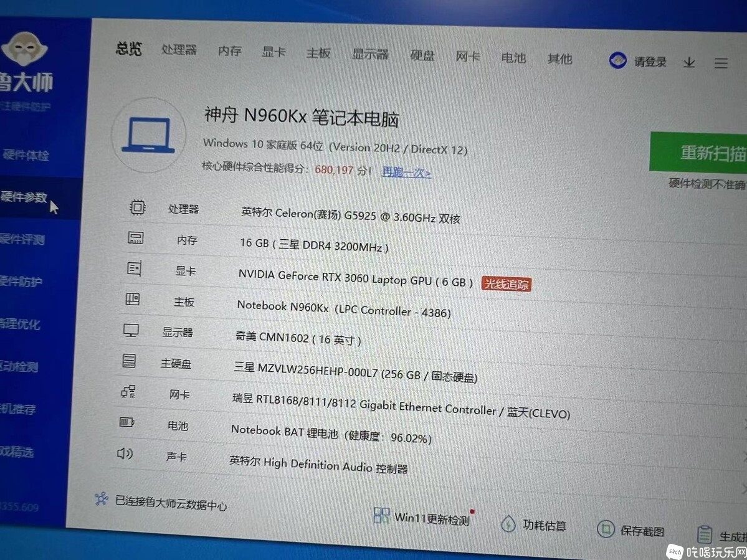Screen dimensions: 747x560
Task: Click the Celeron G5925 processor text
Action: point(350,216)
